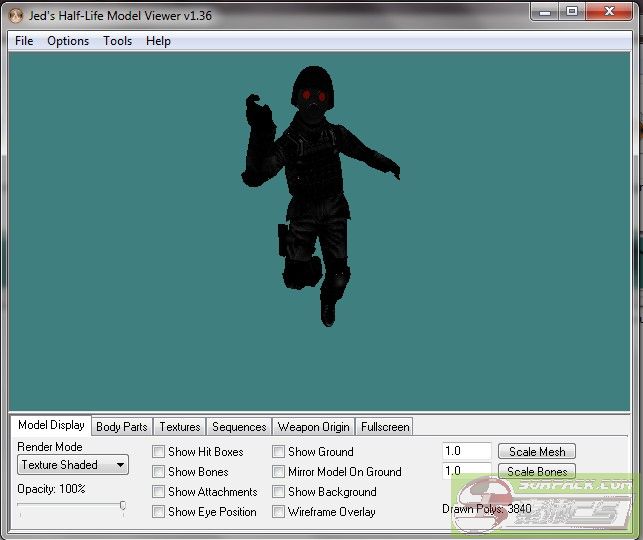This screenshot has height=540, width=643.
Task: Enable Show Ground checkbox
Action: pyautogui.click(x=278, y=452)
